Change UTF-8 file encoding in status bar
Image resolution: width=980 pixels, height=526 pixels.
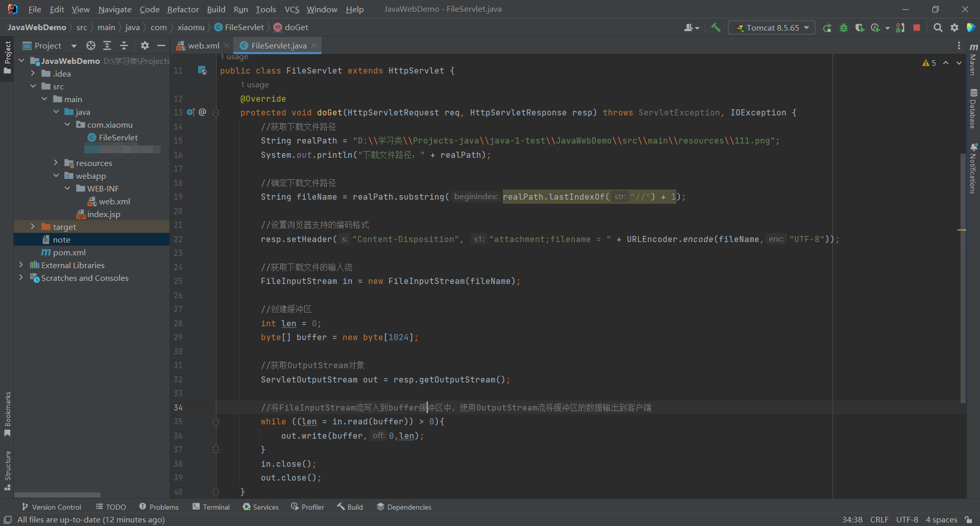(x=907, y=519)
